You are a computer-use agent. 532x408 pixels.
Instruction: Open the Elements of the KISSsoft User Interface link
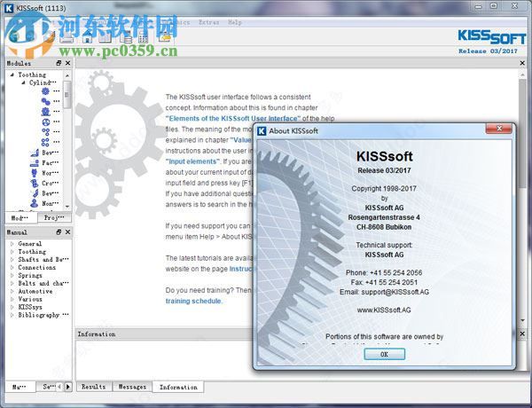[x=233, y=119]
